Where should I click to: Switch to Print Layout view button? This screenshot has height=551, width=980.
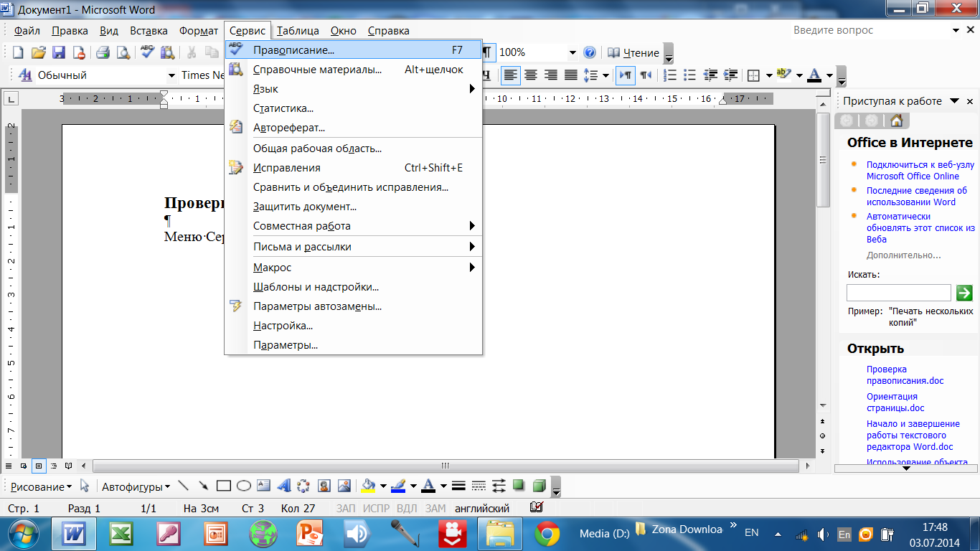pos(39,466)
